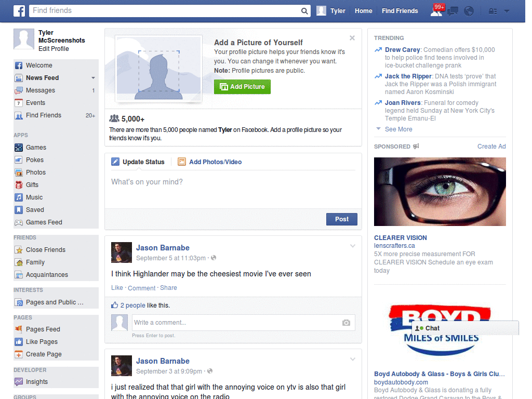
Task: Click Edit Profile link
Action: click(54, 48)
